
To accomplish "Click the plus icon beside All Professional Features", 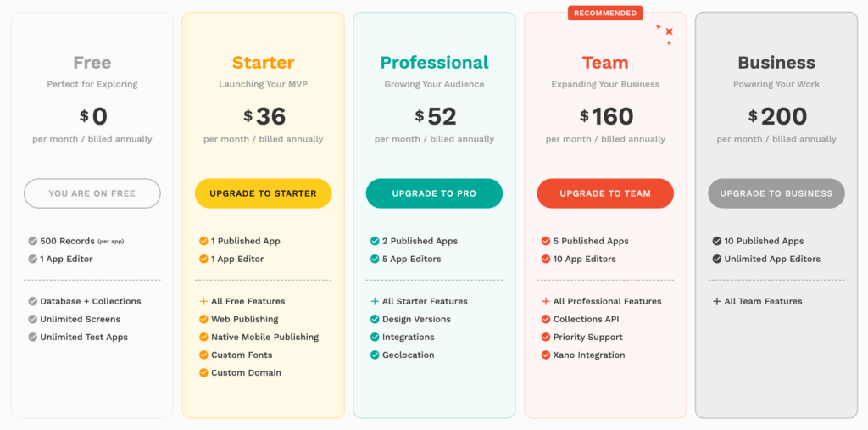I will pyautogui.click(x=546, y=301).
